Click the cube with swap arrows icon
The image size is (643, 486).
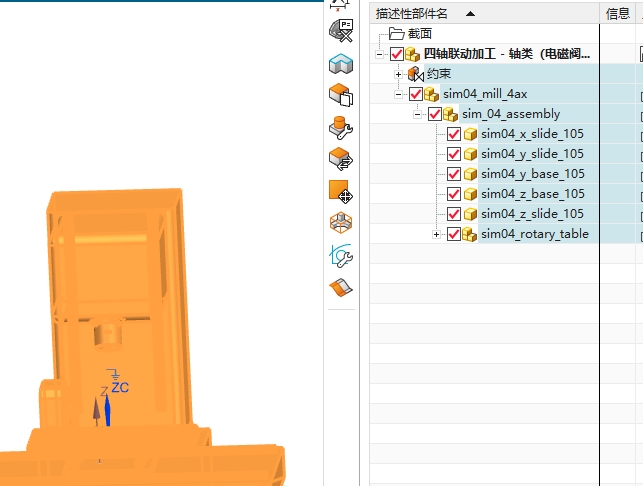[x=342, y=159]
